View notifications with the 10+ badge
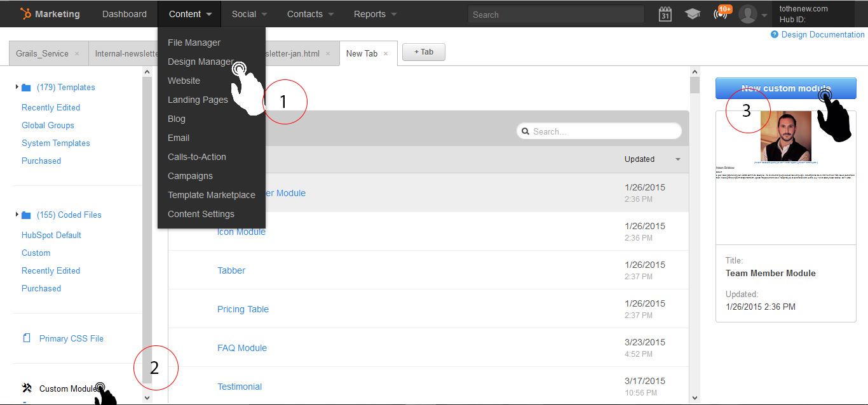This screenshot has height=405, width=868. pyautogui.click(x=721, y=13)
